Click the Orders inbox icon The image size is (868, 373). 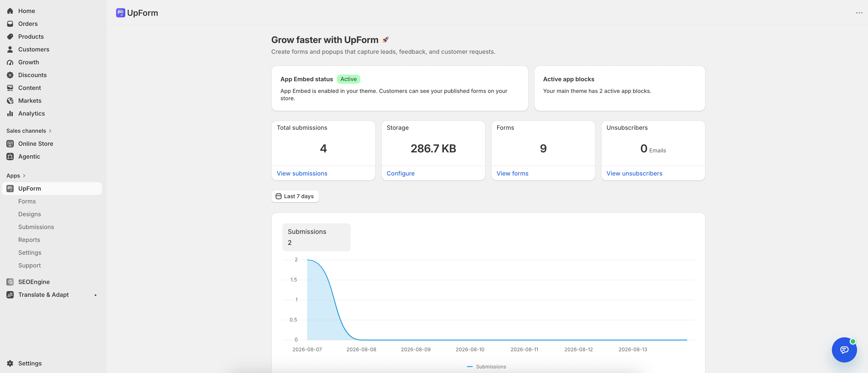[10, 24]
